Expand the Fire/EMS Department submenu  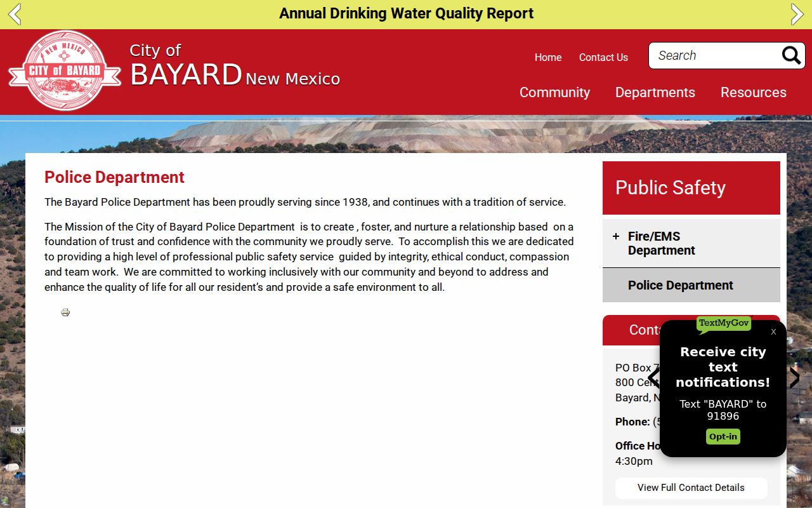point(615,236)
